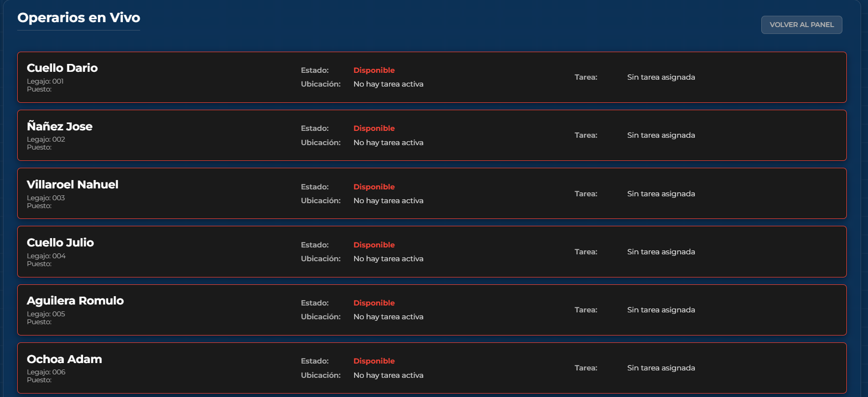Viewport: 868px width, 397px height.
Task: Select the Ochoa Adam operator name
Action: tap(64, 359)
